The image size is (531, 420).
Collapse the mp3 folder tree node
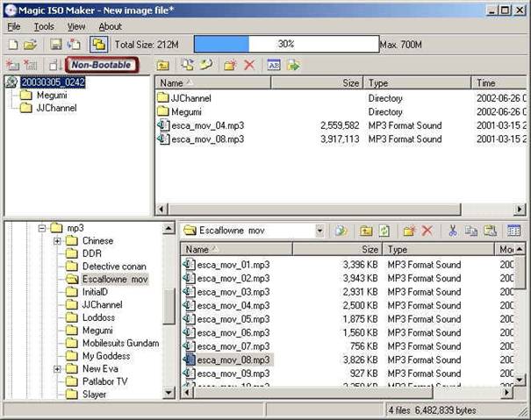coord(42,228)
